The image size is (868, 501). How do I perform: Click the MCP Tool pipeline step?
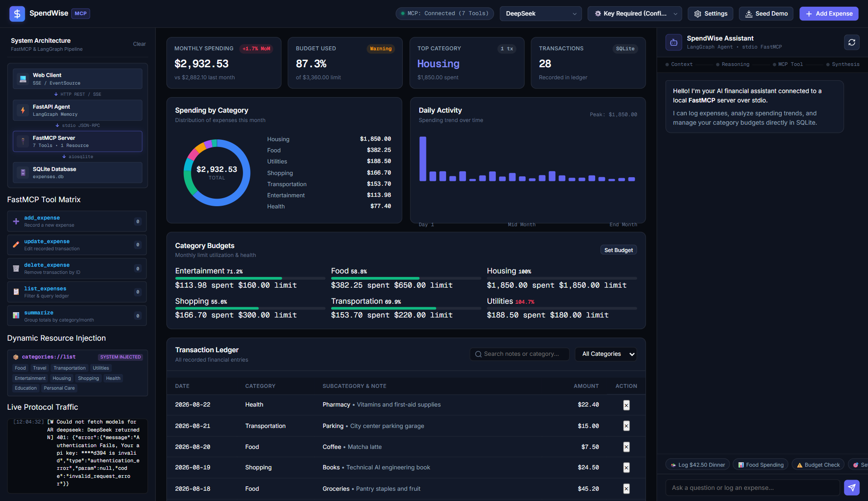point(788,65)
